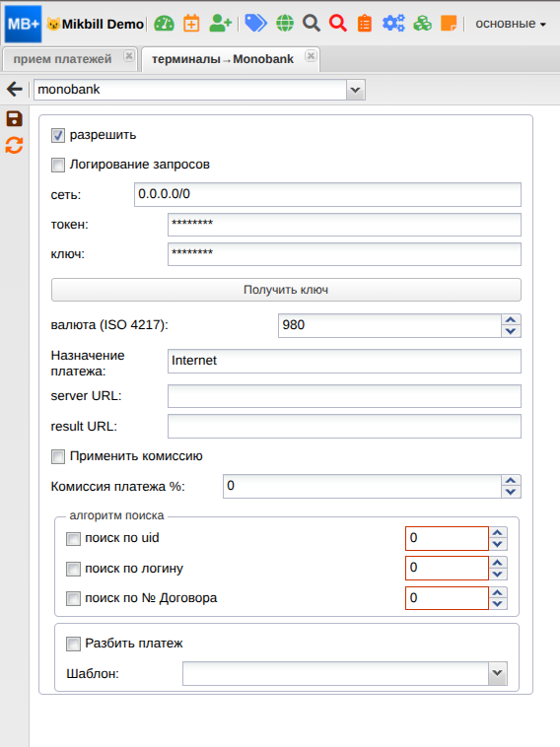
Task: Open the dashboard speedometer icon
Action: [164, 24]
